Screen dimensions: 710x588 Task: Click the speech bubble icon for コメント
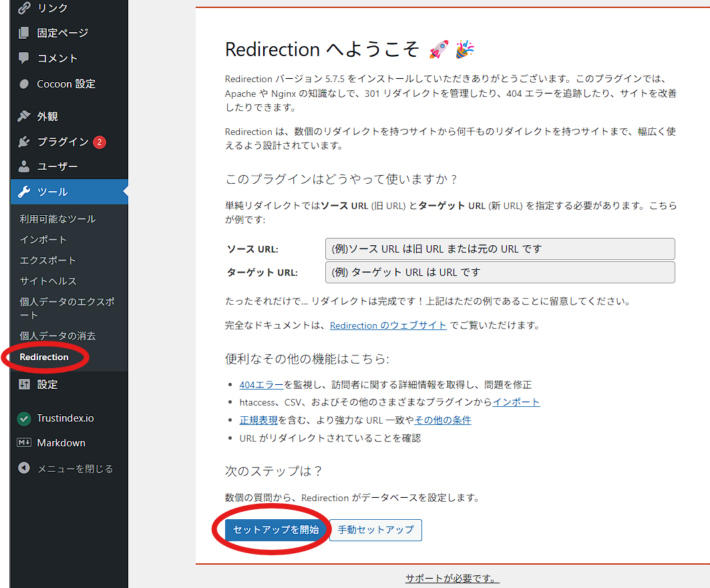24,58
